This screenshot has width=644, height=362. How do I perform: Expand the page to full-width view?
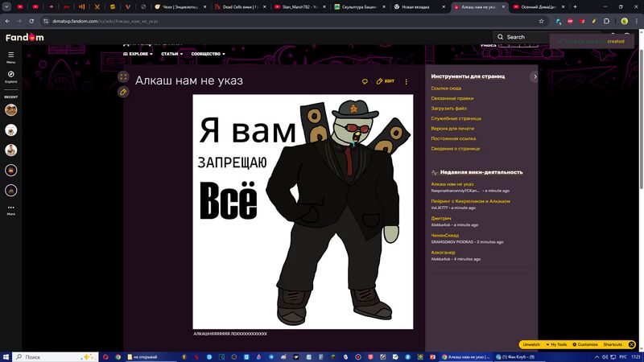123,76
